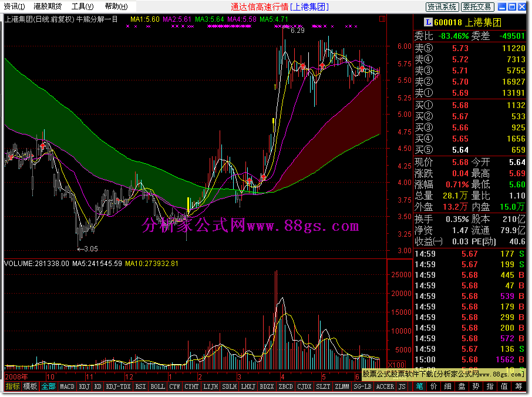This screenshot has width=532, height=397.
Task: Switch to the LYJH indicator tab
Action: [210, 386]
